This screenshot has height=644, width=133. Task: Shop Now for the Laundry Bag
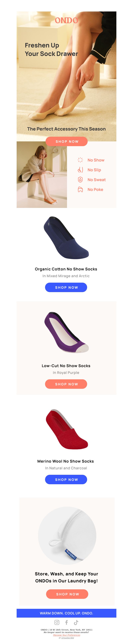click(x=67, y=594)
